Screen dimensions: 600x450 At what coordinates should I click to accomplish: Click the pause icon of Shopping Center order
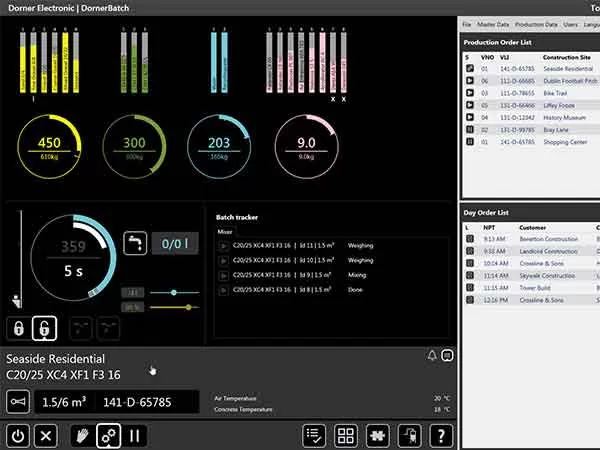pos(470,142)
